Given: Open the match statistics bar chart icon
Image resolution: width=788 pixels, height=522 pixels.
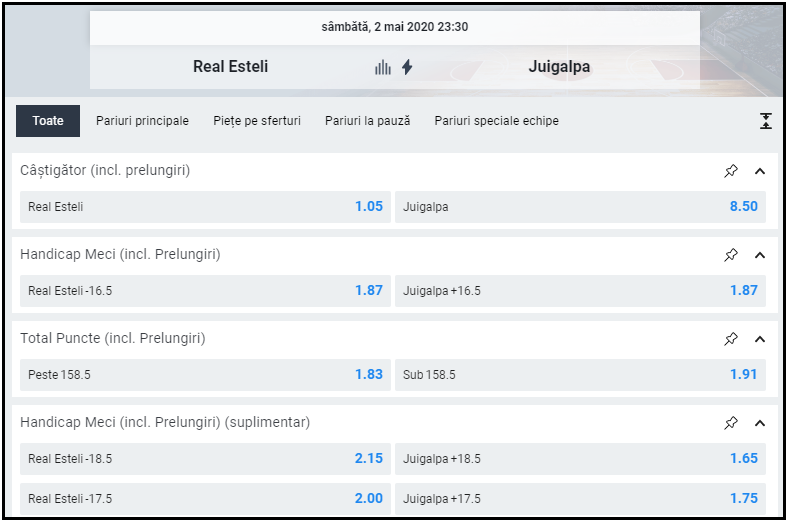Looking at the screenshot, I should point(382,67).
